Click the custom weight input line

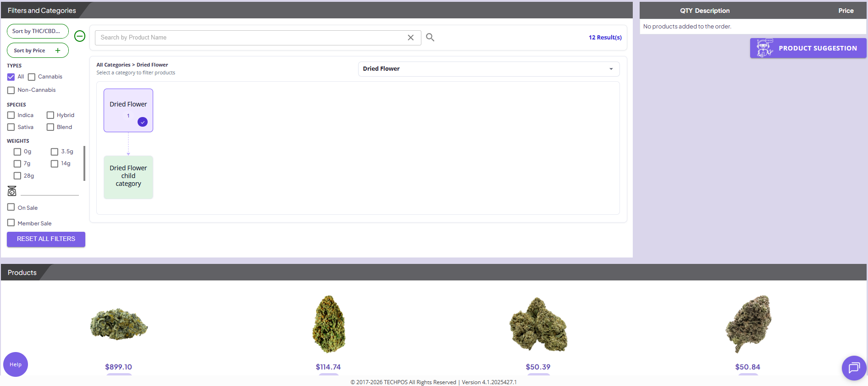point(50,191)
